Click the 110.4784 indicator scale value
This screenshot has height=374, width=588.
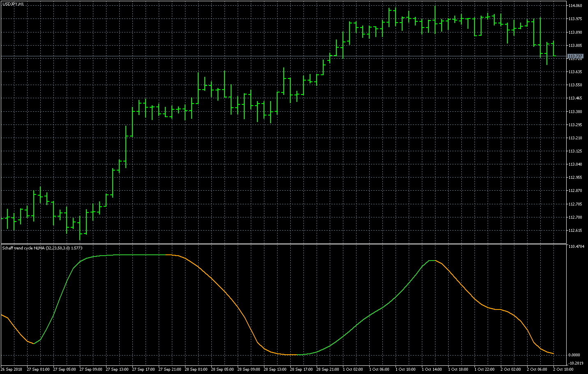[576, 247]
